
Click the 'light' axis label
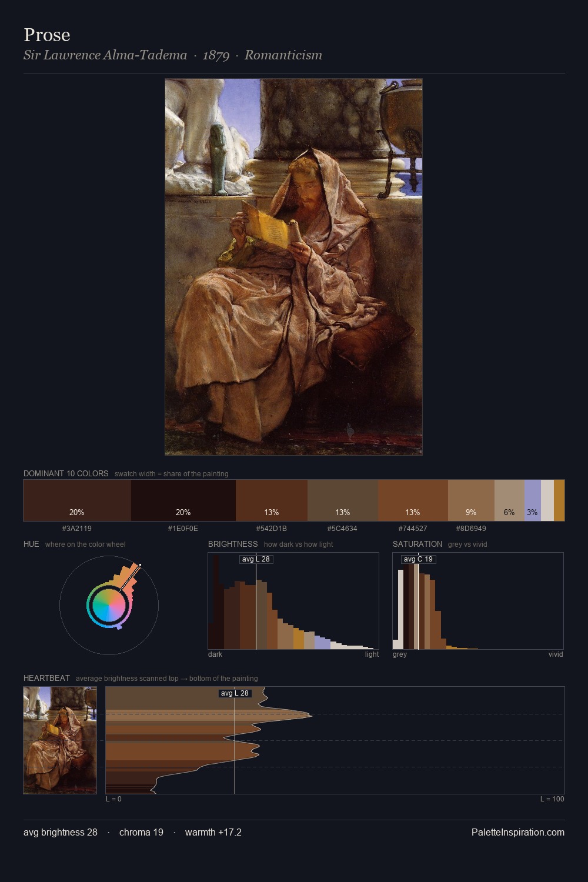[x=372, y=654]
